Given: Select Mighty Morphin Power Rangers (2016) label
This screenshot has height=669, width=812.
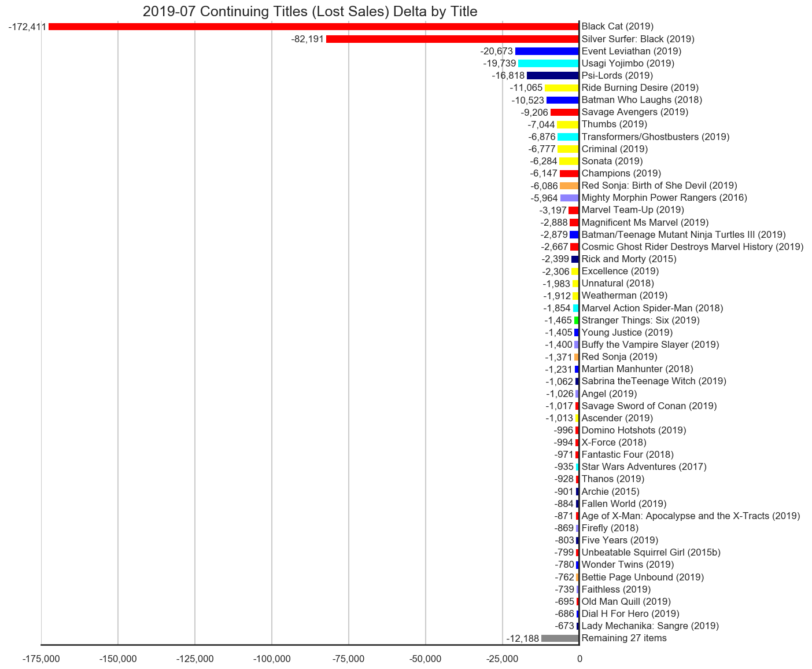Looking at the screenshot, I should click(x=664, y=198).
